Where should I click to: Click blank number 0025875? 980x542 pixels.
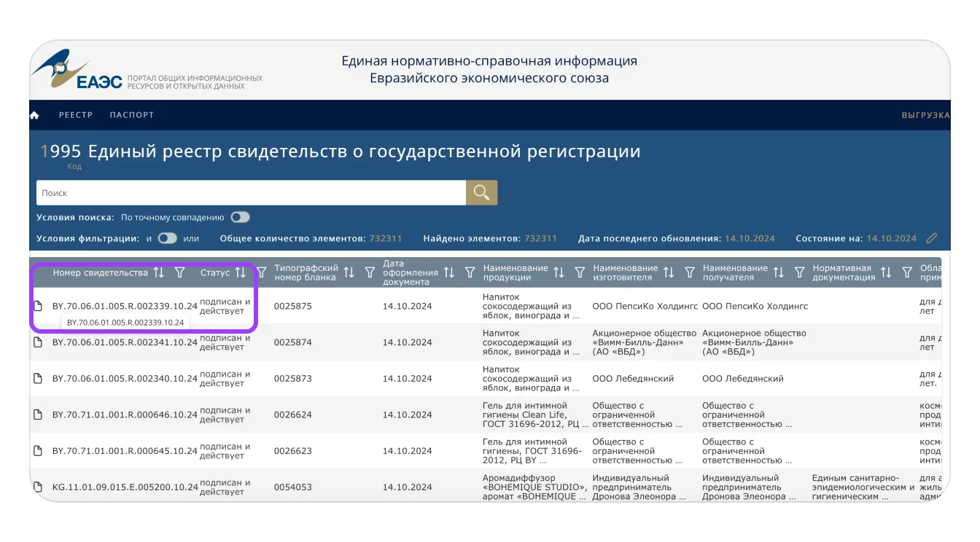pos(293,306)
